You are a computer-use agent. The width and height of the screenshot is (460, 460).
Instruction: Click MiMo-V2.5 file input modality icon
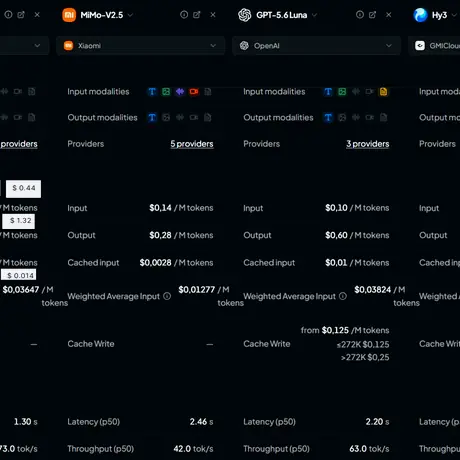208,92
